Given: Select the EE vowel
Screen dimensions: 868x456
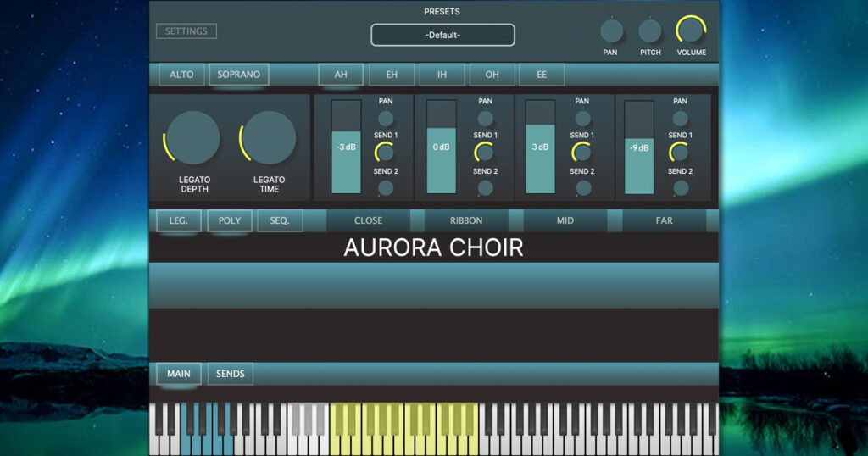Looking at the screenshot, I should coord(542,74).
